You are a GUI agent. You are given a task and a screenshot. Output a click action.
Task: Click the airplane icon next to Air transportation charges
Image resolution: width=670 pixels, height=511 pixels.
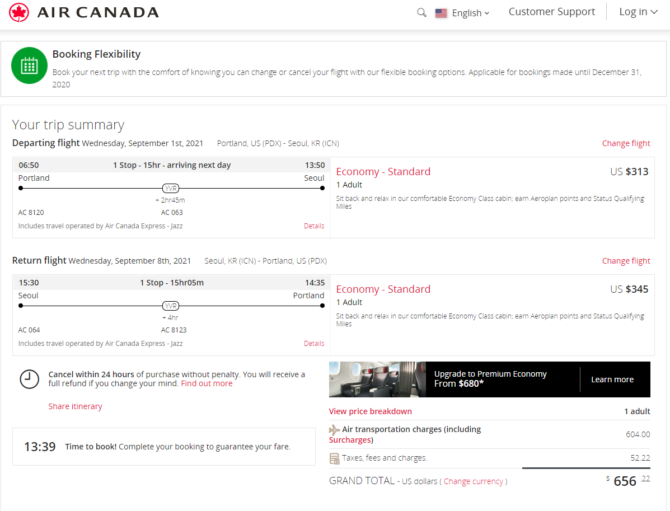[x=334, y=429]
